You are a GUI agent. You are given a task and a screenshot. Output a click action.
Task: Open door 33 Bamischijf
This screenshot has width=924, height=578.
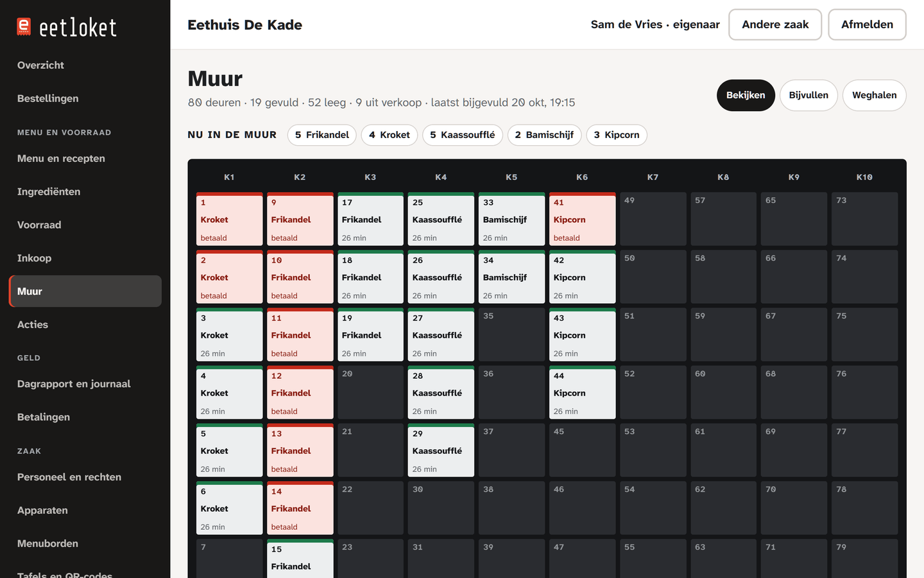coord(512,219)
